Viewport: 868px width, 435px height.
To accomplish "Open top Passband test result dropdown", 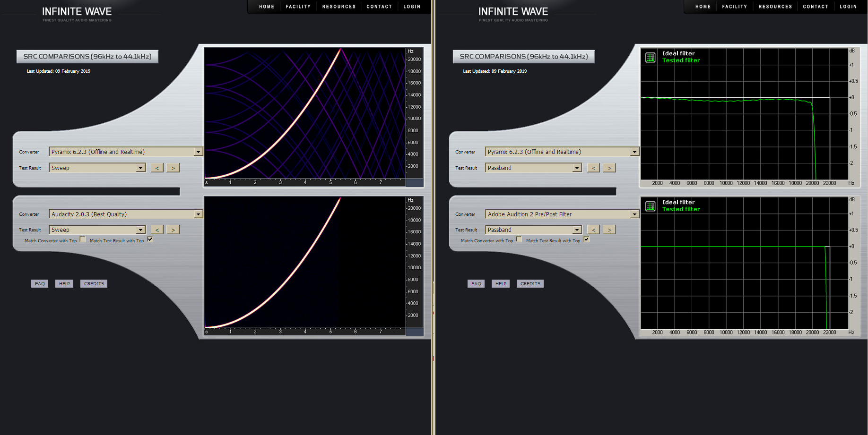I will 534,168.
